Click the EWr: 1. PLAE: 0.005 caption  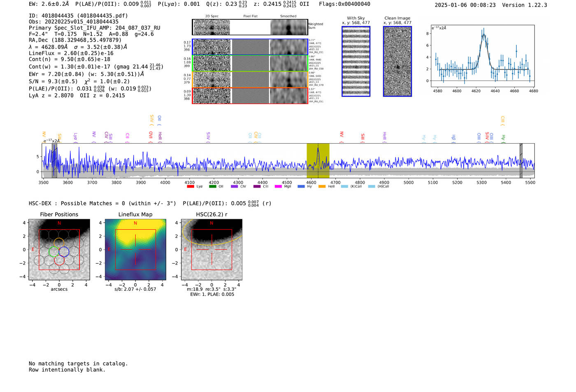[212, 294]
